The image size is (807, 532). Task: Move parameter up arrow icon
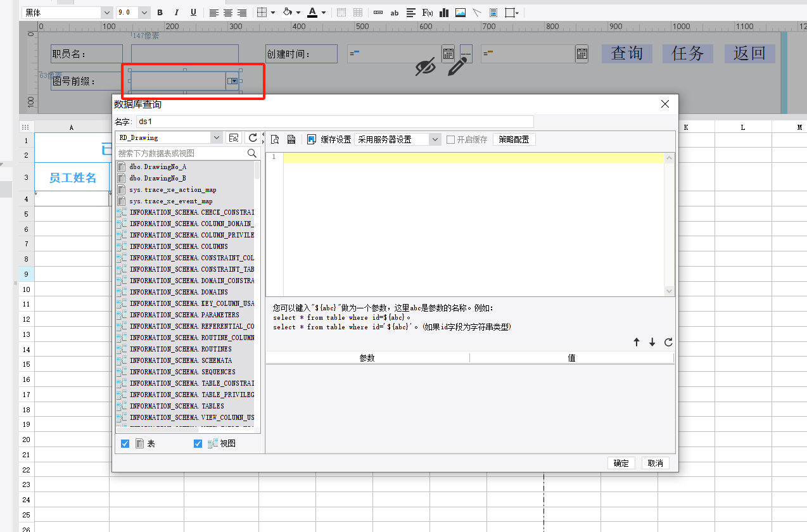point(637,342)
